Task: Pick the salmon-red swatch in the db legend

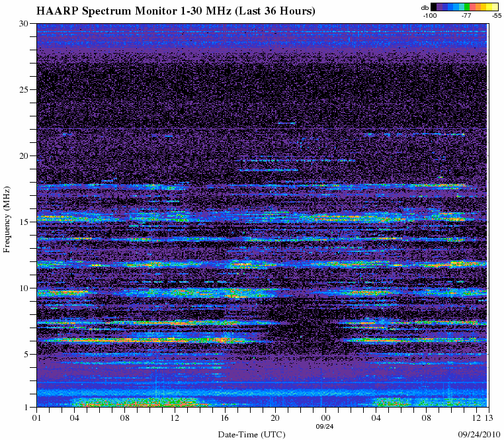Action: pos(472,7)
